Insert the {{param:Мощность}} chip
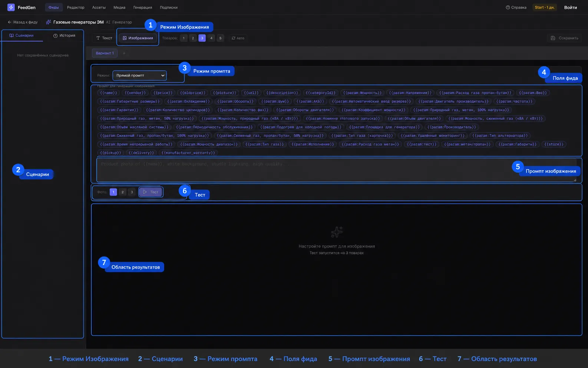This screenshot has width=588, height=368. [x=362, y=93]
